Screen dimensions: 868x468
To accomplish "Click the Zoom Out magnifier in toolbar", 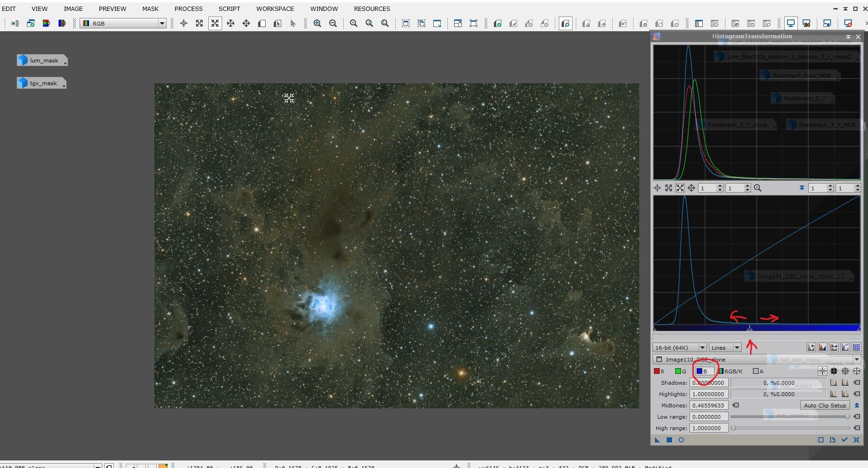I will coord(333,23).
